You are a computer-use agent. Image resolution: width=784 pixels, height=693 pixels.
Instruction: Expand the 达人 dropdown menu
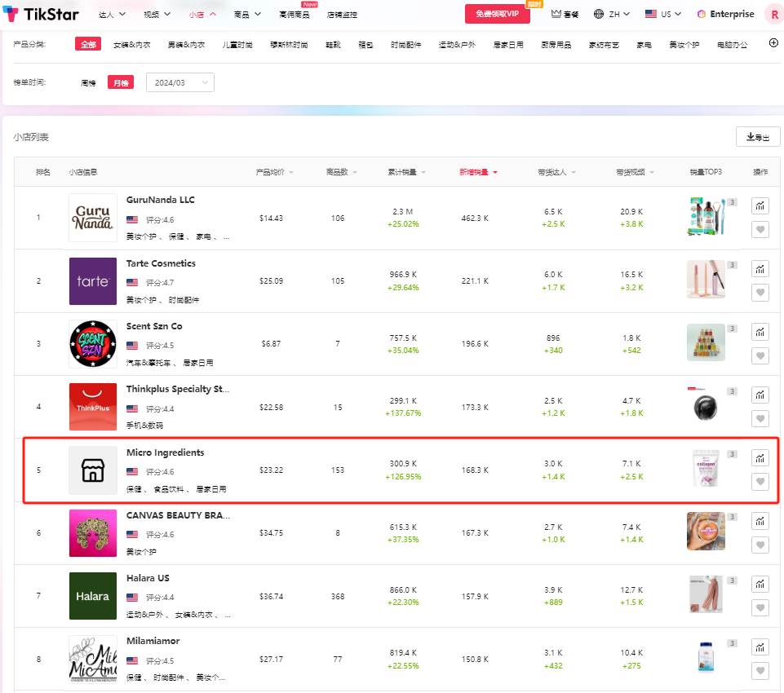click(113, 14)
